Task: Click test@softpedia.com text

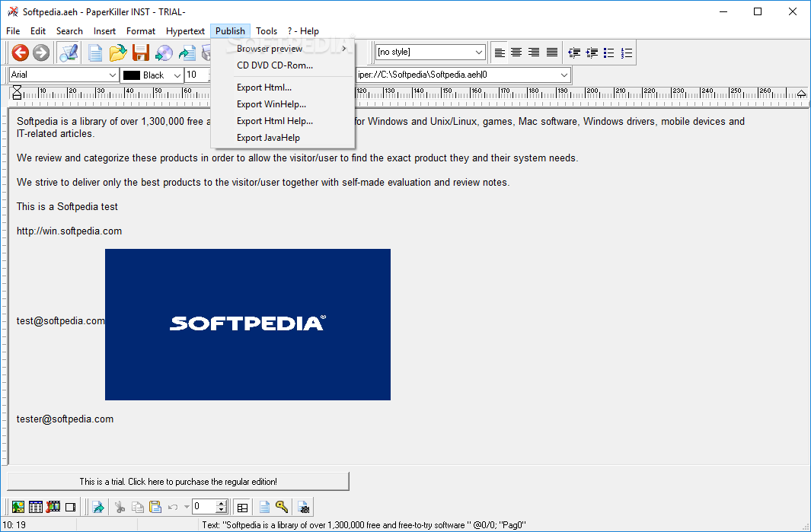Action: [60, 321]
